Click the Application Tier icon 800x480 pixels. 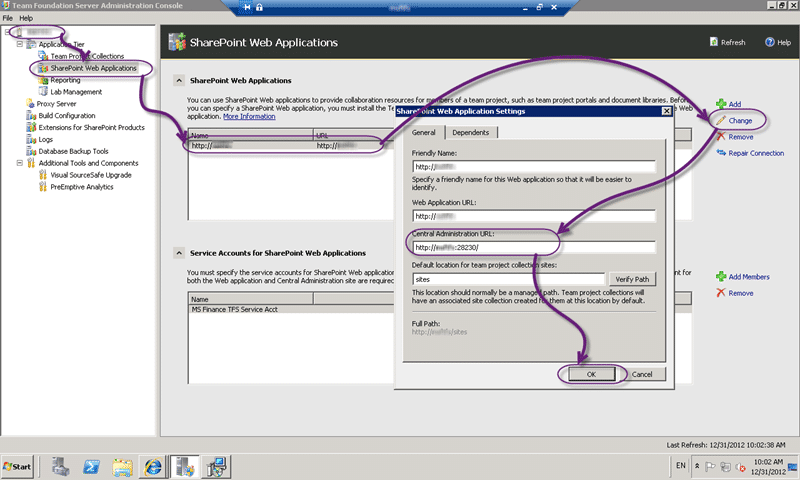click(x=31, y=44)
